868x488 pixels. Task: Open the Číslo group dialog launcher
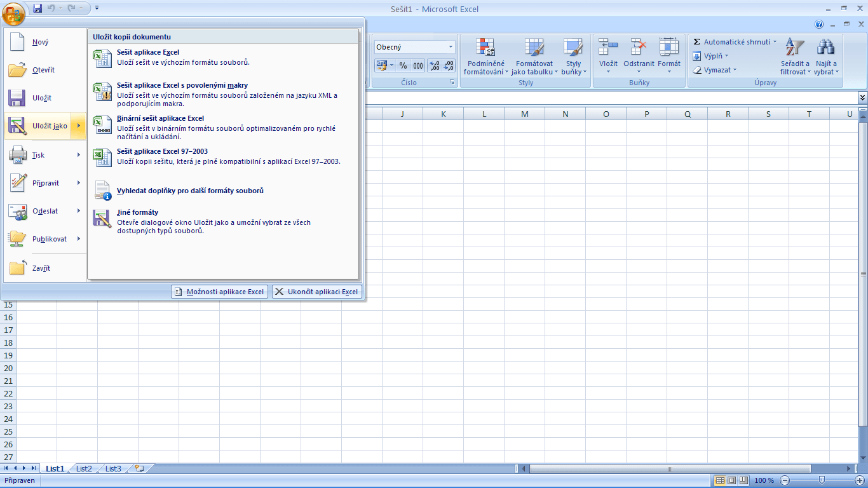click(x=452, y=83)
